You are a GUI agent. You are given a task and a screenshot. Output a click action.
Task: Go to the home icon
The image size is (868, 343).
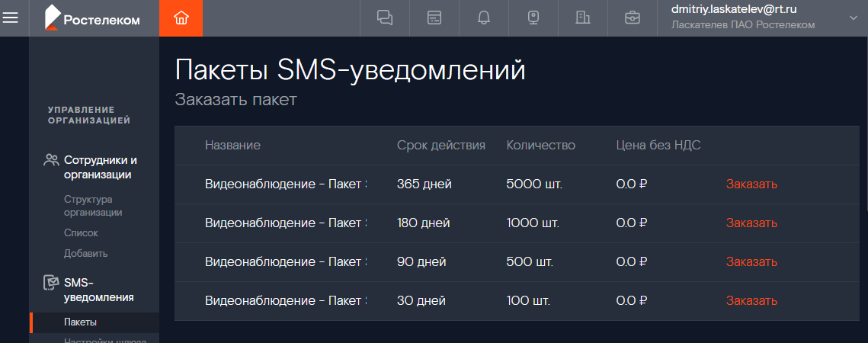[x=181, y=18]
